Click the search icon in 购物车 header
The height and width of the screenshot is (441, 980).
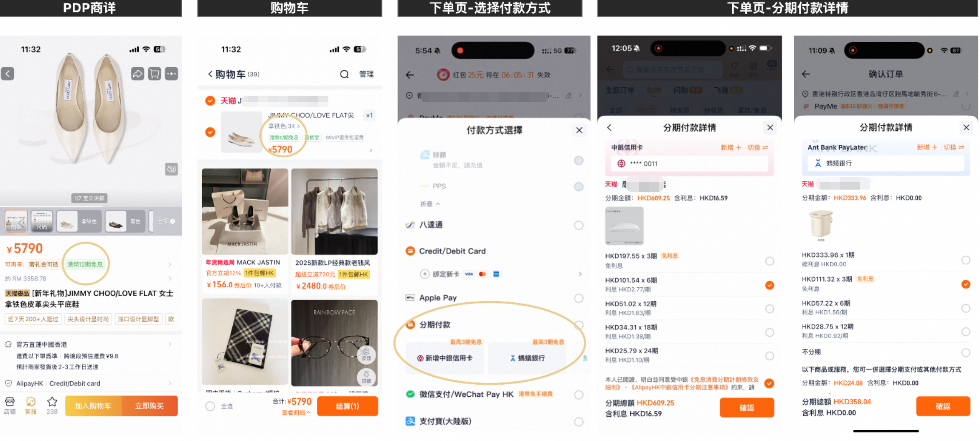click(x=344, y=74)
